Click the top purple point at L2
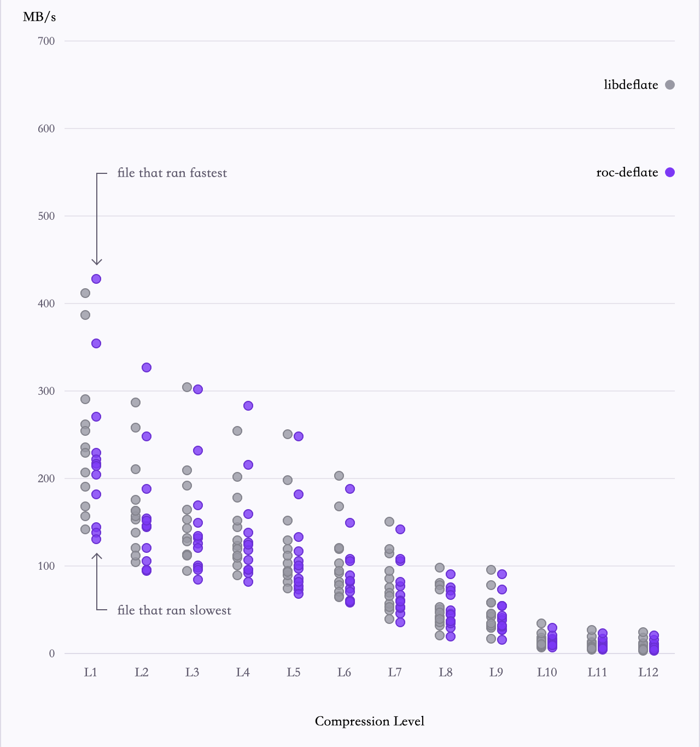 click(147, 367)
